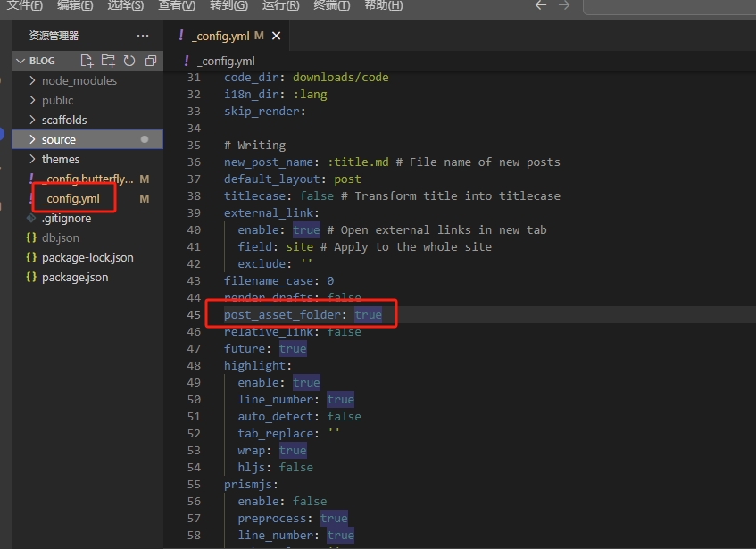Click the default_layout key

[272, 179]
